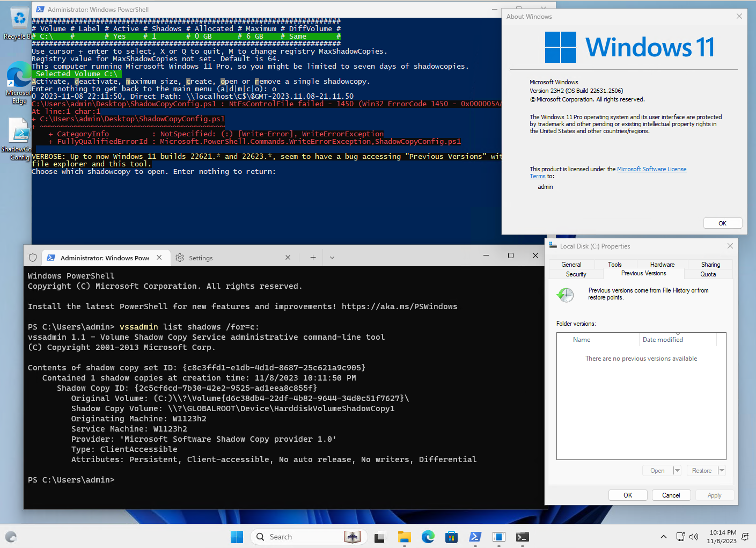756x548 pixels.
Task: Add a new Terminal tab with plus
Action: tap(313, 258)
